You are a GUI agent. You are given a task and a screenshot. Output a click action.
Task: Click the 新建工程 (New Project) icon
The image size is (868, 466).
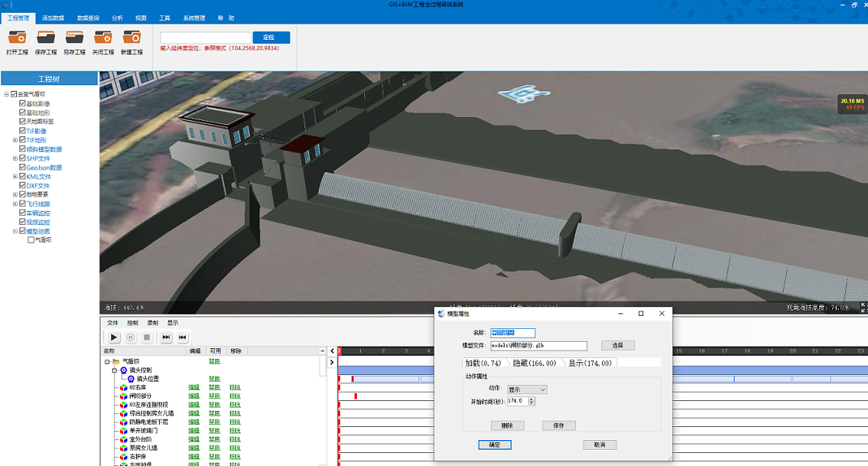tap(131, 37)
